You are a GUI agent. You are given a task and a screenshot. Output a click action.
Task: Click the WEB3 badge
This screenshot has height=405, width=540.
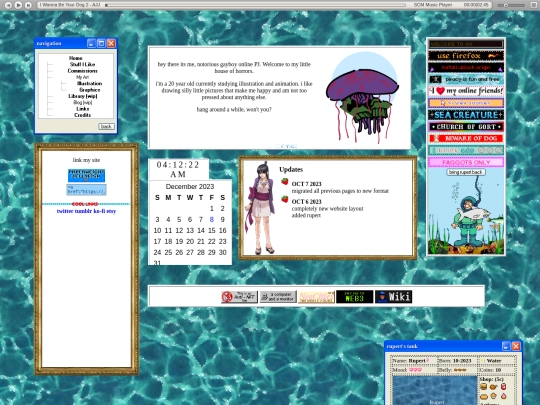click(354, 297)
